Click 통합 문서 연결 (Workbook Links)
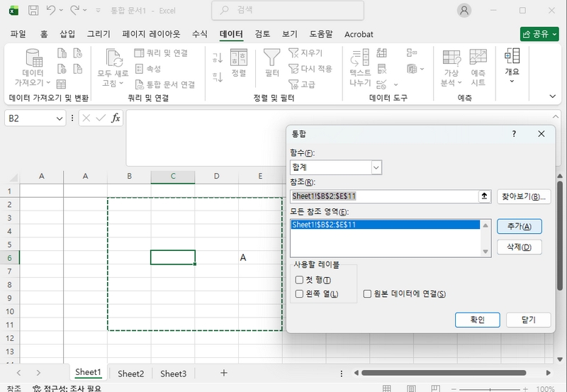This screenshot has width=567, height=392. (165, 84)
